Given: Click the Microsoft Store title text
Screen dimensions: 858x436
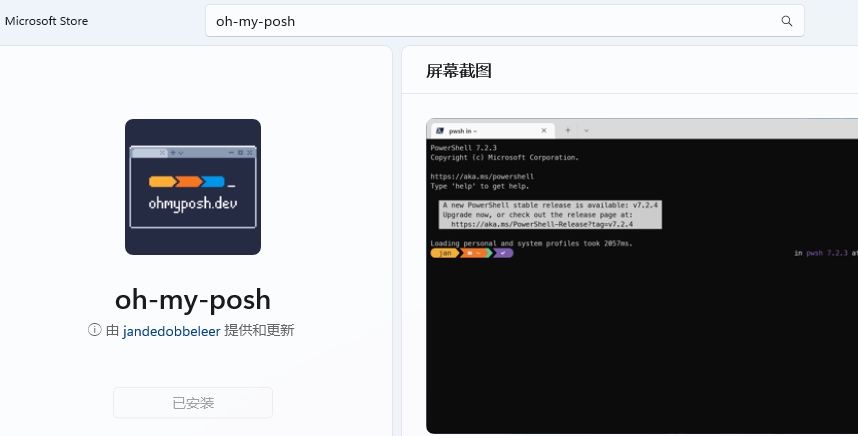Looking at the screenshot, I should [47, 21].
